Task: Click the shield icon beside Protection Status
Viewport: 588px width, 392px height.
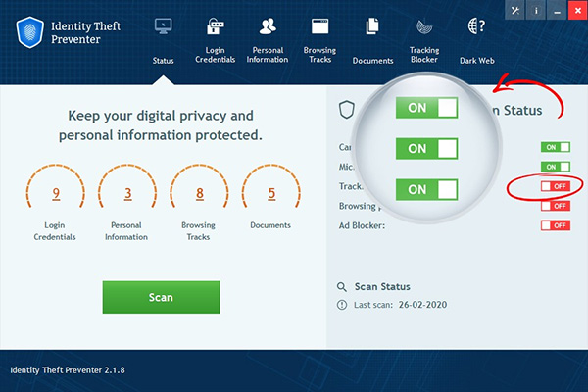Action: pos(347,110)
